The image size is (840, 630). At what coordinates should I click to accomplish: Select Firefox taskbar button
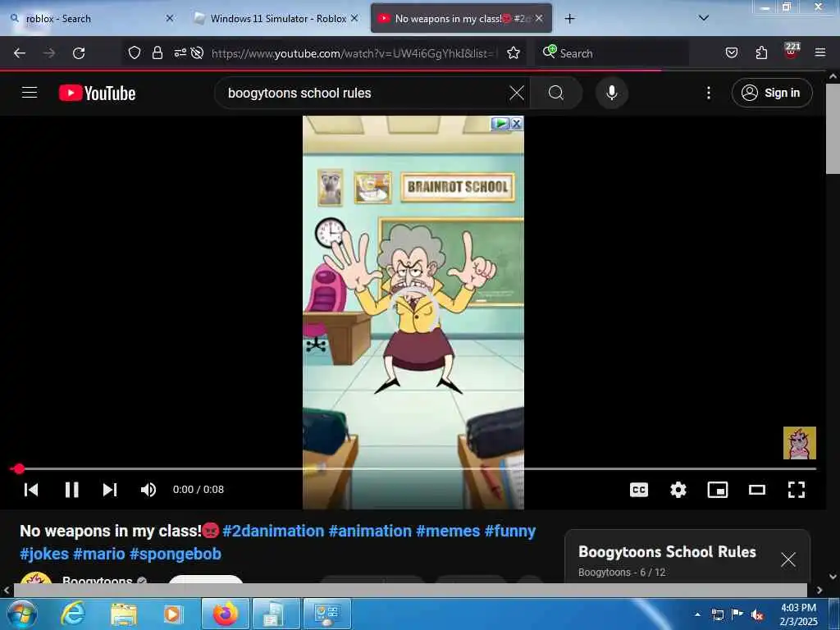[225, 614]
